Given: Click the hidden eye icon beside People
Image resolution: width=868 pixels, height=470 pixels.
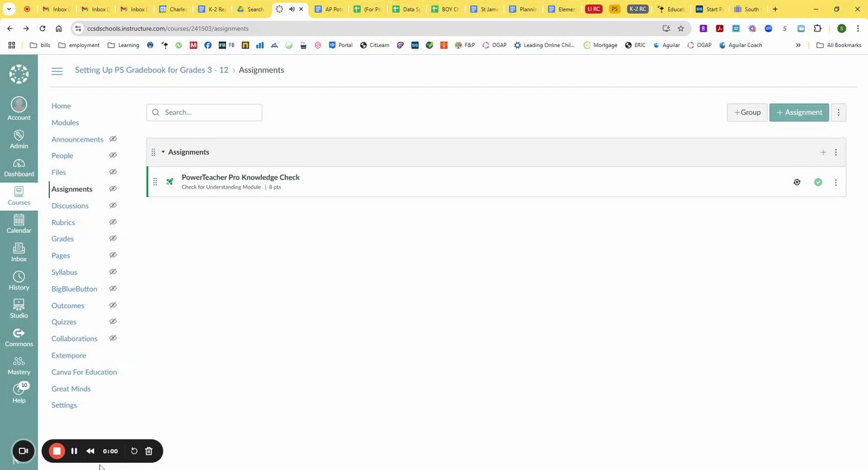Looking at the screenshot, I should 113,155.
